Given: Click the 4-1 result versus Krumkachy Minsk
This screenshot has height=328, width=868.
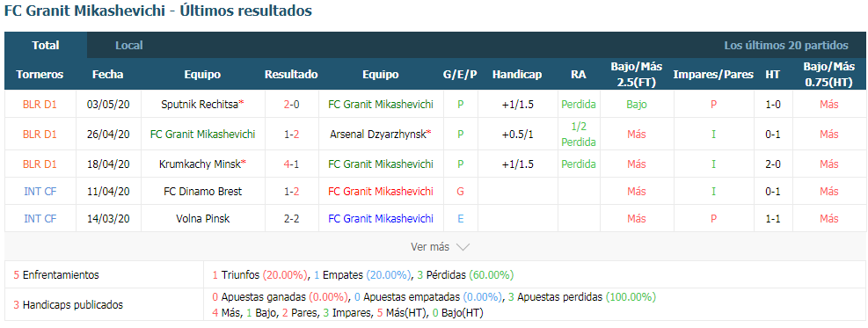Looking at the screenshot, I should [291, 164].
